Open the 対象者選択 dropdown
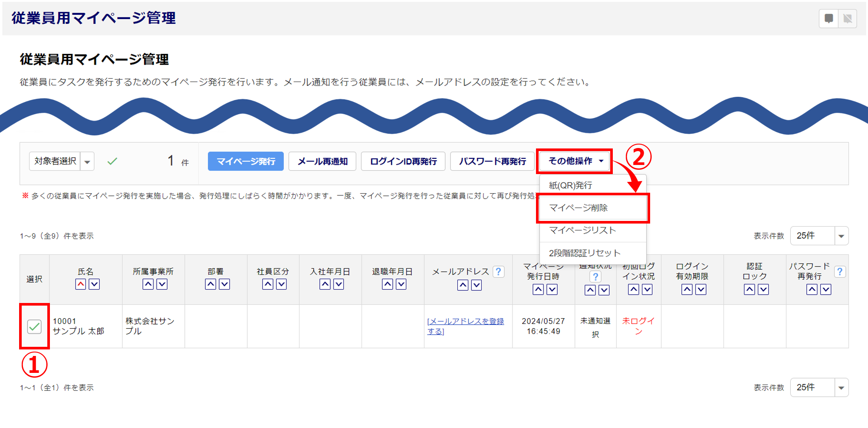The width and height of the screenshot is (868, 428). tap(62, 161)
